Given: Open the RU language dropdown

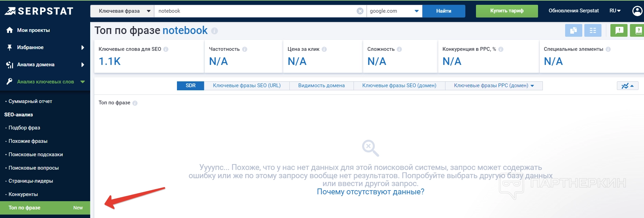Looking at the screenshot, I should pyautogui.click(x=615, y=11).
